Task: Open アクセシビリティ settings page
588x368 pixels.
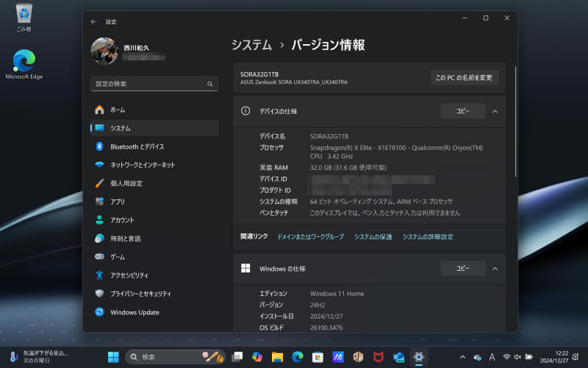Action: [x=154, y=275]
